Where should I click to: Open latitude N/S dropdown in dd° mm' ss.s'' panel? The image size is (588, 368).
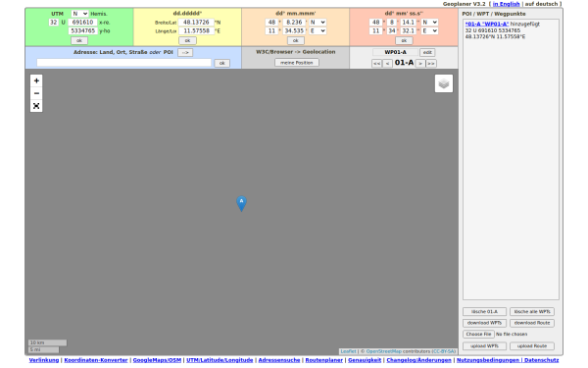[430, 23]
